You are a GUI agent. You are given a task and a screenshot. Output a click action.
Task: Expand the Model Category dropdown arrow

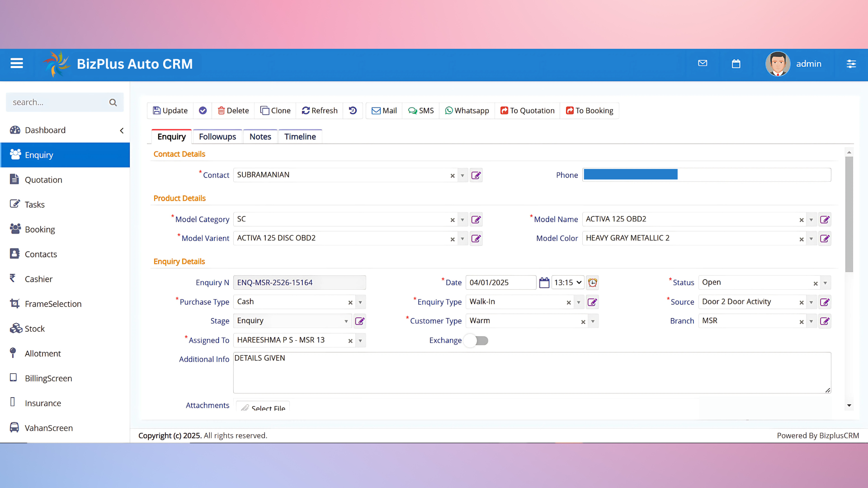(x=462, y=220)
